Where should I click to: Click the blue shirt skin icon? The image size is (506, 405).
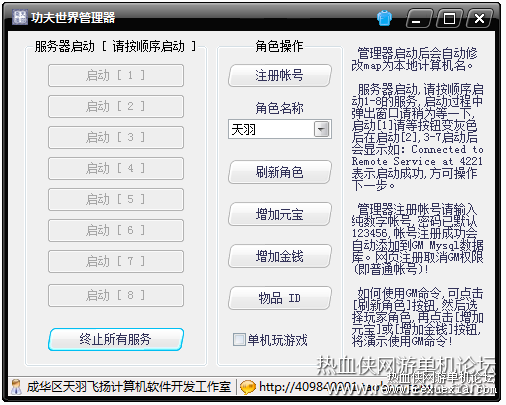pyautogui.click(x=384, y=18)
